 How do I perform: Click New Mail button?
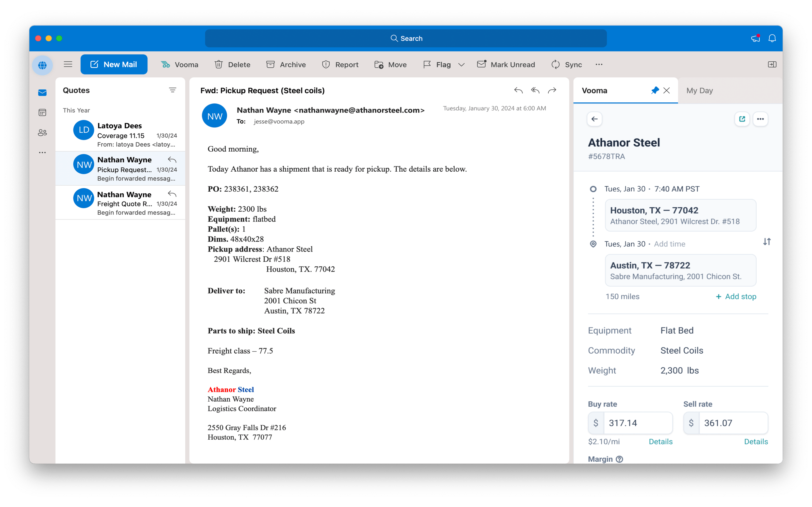(x=114, y=64)
